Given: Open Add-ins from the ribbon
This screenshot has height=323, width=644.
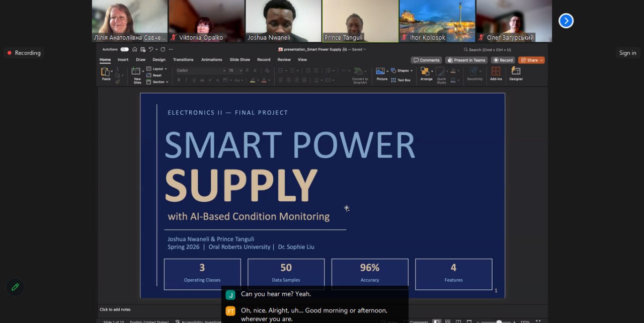Looking at the screenshot, I should coord(496,73).
